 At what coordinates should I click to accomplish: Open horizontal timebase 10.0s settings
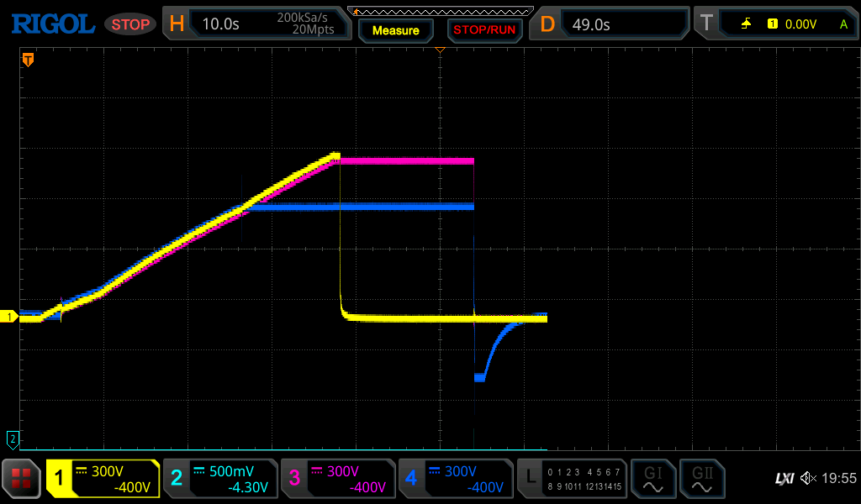click(x=256, y=24)
